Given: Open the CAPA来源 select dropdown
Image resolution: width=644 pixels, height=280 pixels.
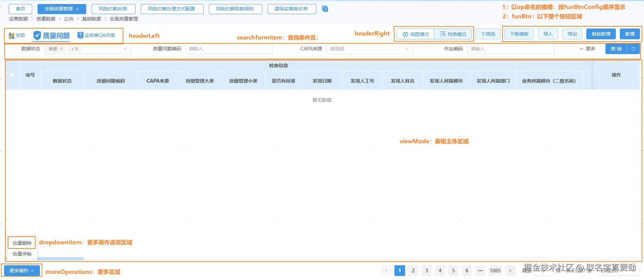Looking at the screenshot, I should 370,49.
